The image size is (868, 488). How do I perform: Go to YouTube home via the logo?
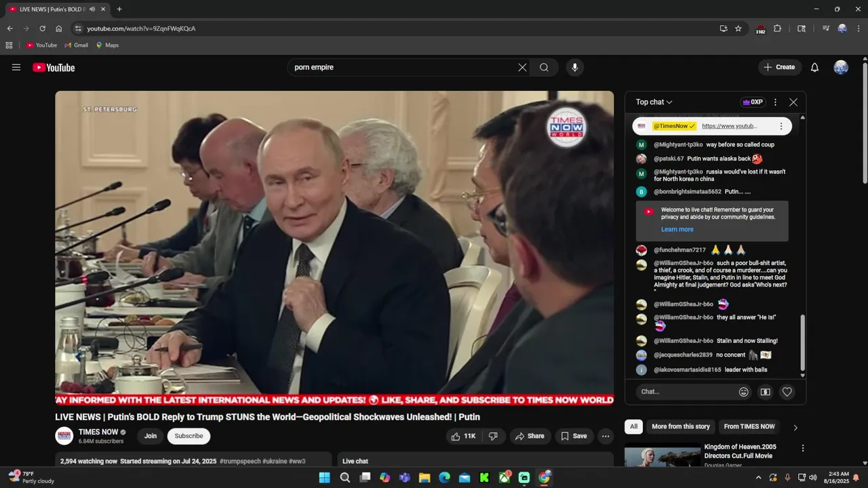click(x=54, y=67)
